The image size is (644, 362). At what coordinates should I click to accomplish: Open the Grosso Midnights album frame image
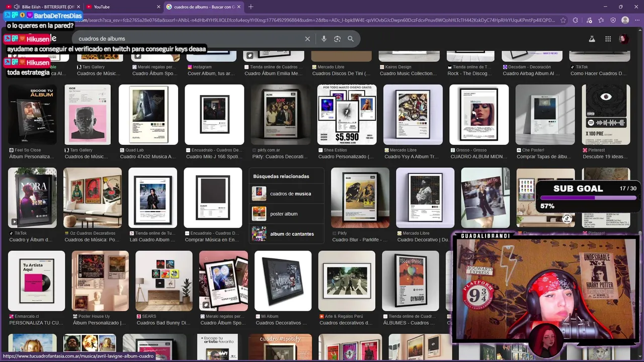point(479,115)
